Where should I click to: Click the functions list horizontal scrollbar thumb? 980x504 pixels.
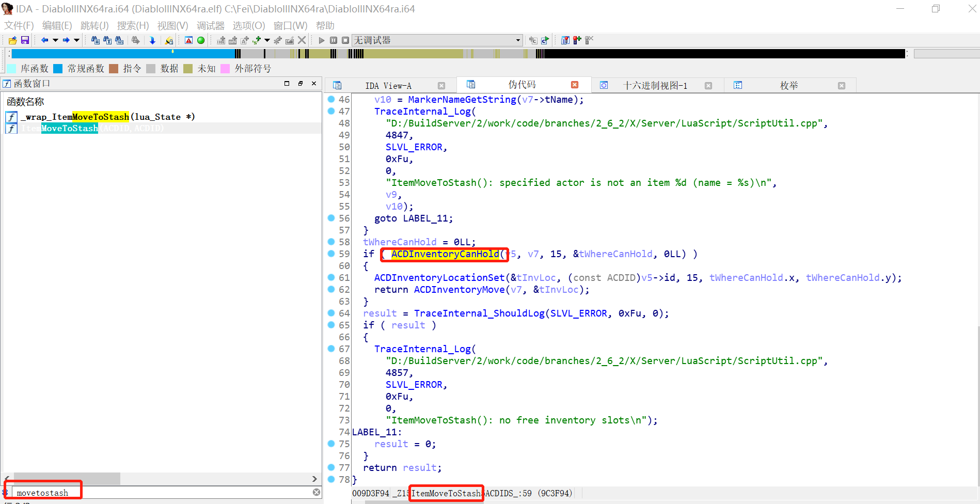coord(67,479)
